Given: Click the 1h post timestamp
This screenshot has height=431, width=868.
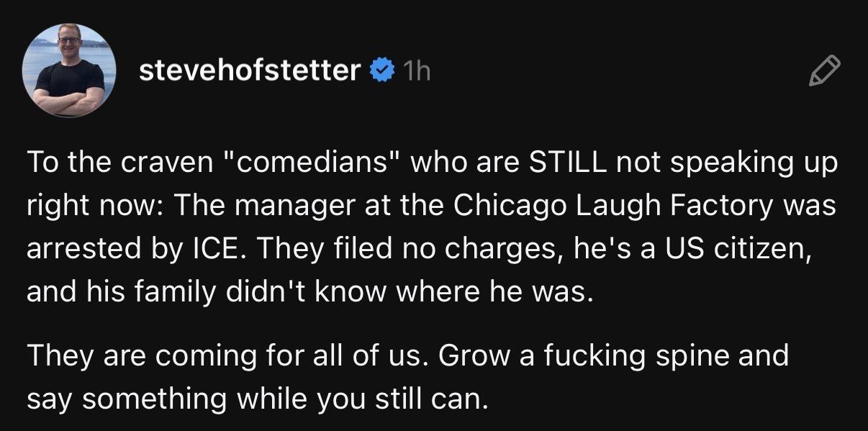Looking at the screenshot, I should click(x=417, y=71).
